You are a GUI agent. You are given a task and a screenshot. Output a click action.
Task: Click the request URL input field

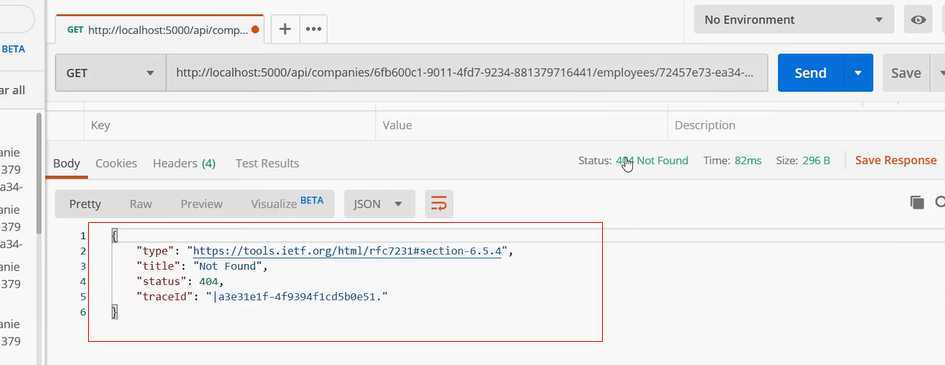[x=466, y=73]
